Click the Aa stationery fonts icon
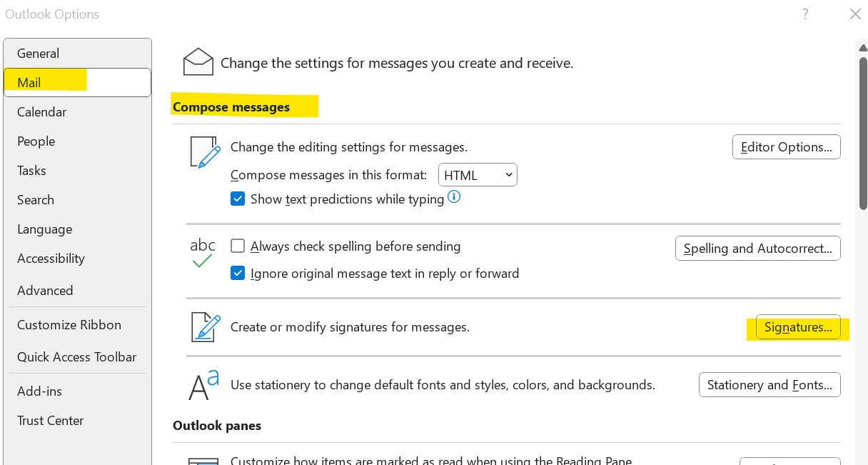Viewport: 868px width, 465px height. [203, 384]
